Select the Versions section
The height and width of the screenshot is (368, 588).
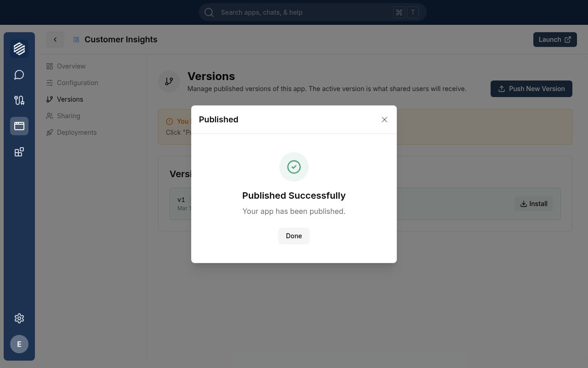64,99
